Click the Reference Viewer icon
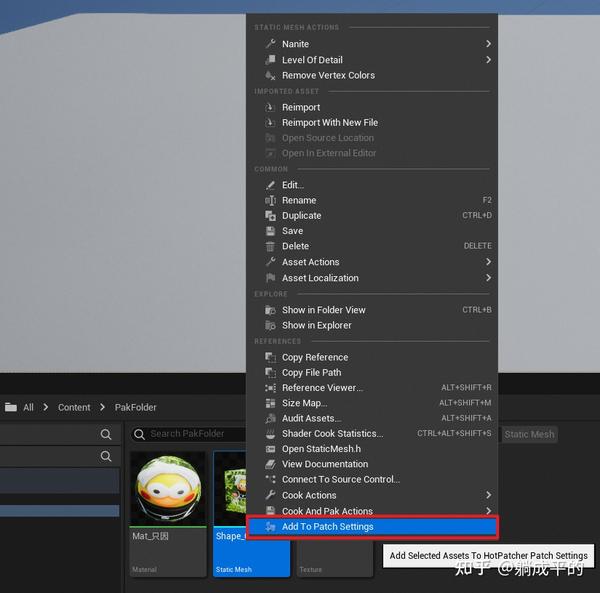600x593 pixels. 270,388
